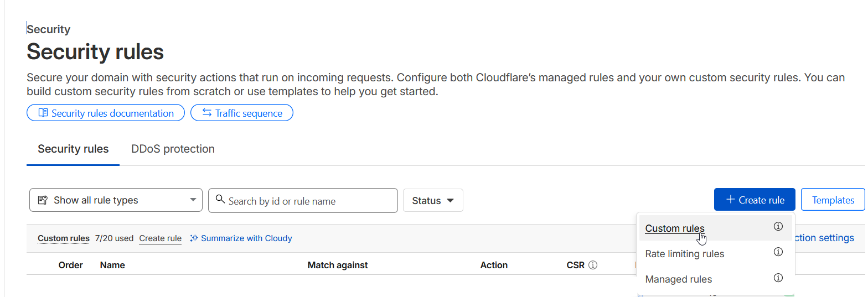868x297 pixels.
Task: Choose Rate limiting rules menu item
Action: click(684, 254)
